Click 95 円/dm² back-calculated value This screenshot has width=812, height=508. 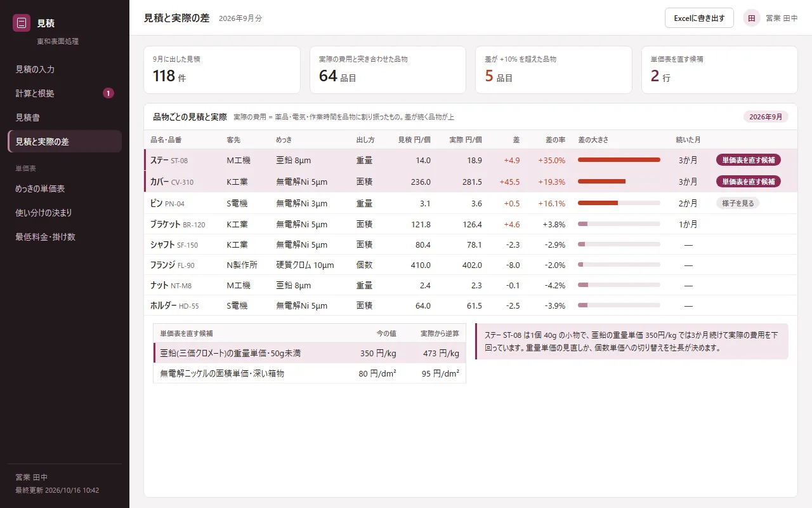click(440, 373)
